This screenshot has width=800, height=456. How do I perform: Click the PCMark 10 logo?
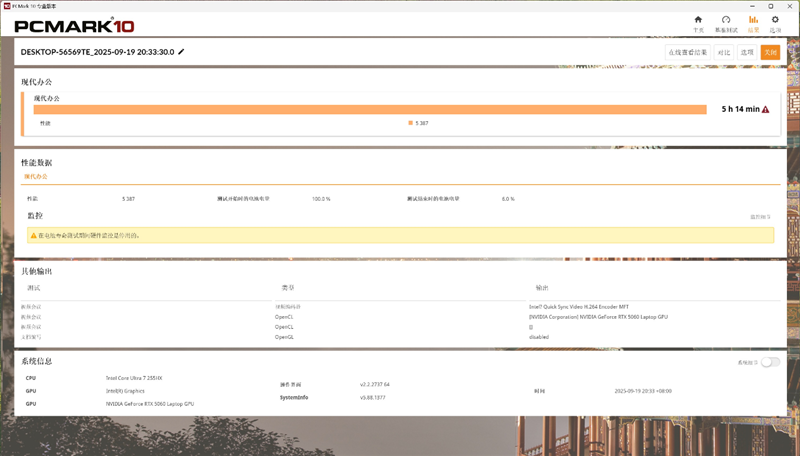(72, 25)
